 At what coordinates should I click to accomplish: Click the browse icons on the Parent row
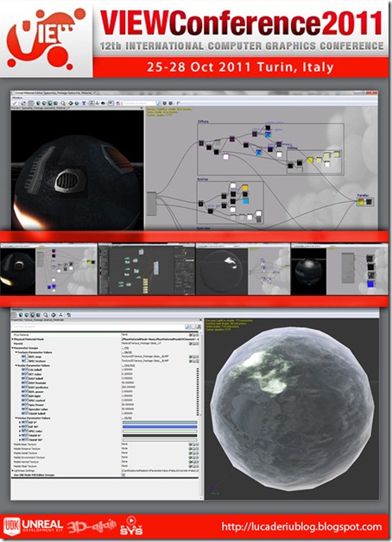click(194, 343)
